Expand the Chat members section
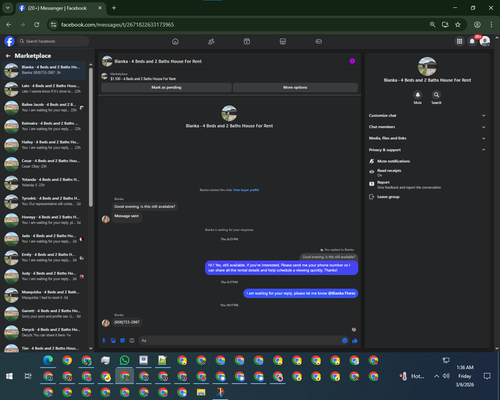 pos(428,127)
